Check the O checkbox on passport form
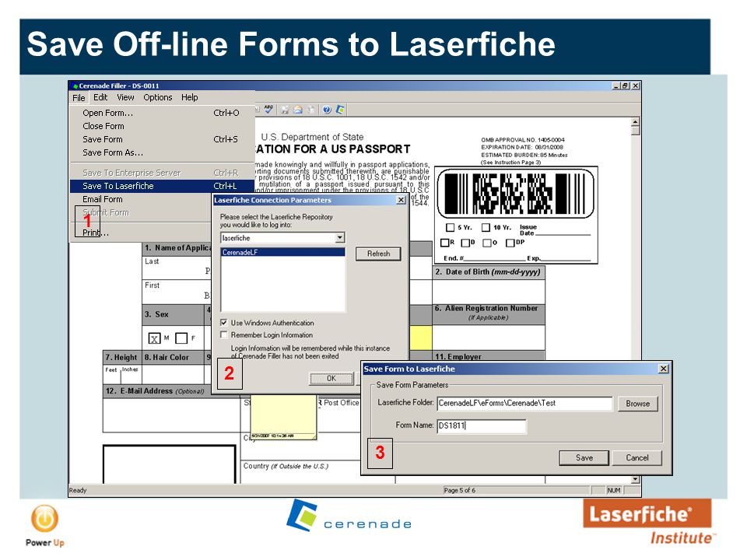Viewport: 747px width, 560px height. 487,243
